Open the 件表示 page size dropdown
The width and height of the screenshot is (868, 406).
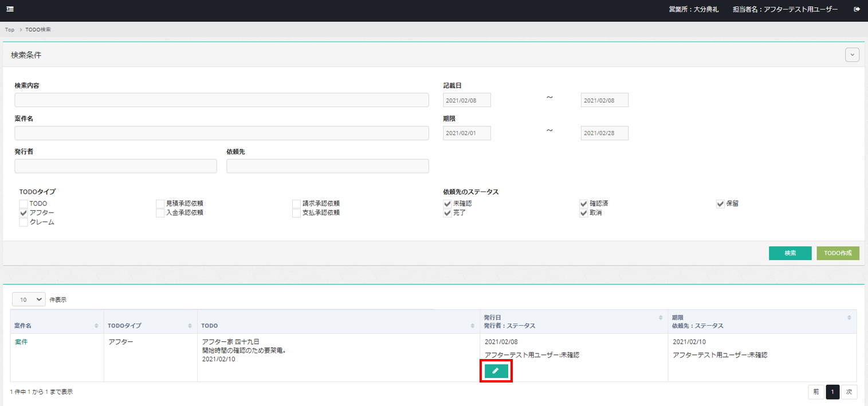pyautogui.click(x=29, y=299)
